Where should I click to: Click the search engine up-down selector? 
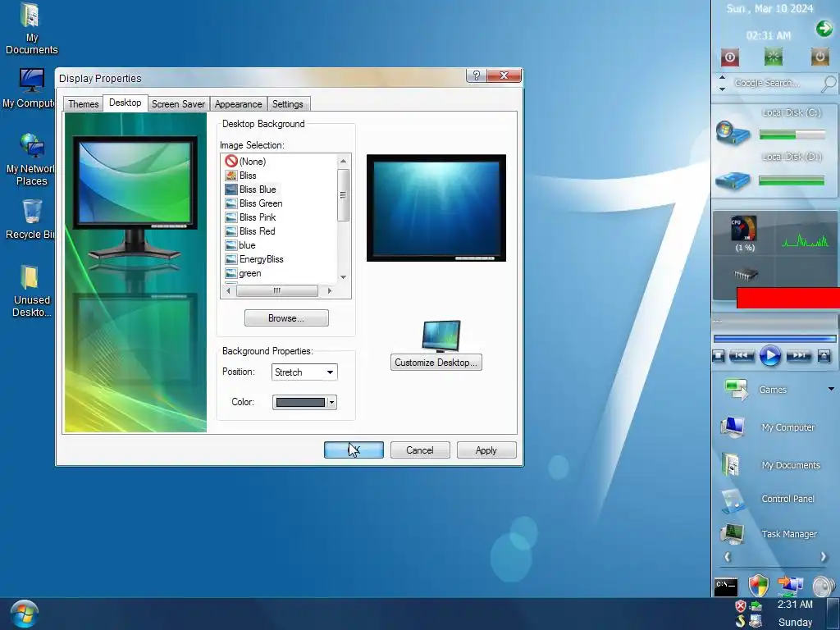coord(722,83)
